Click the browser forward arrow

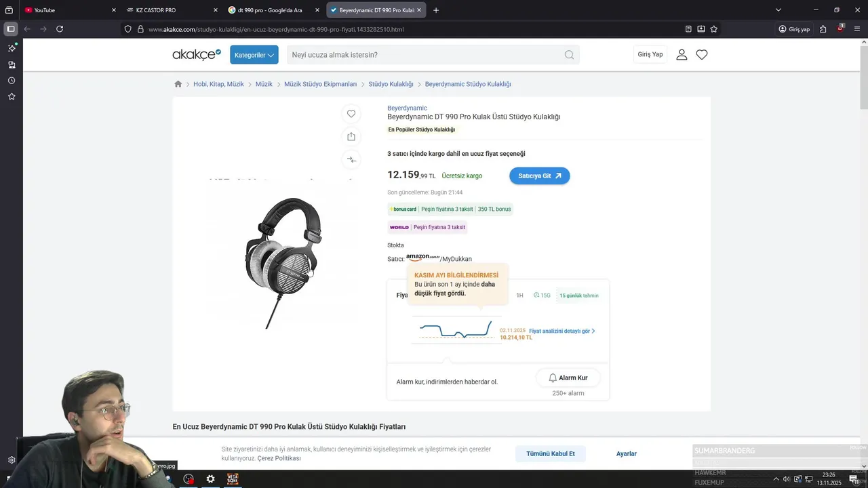tap(43, 29)
